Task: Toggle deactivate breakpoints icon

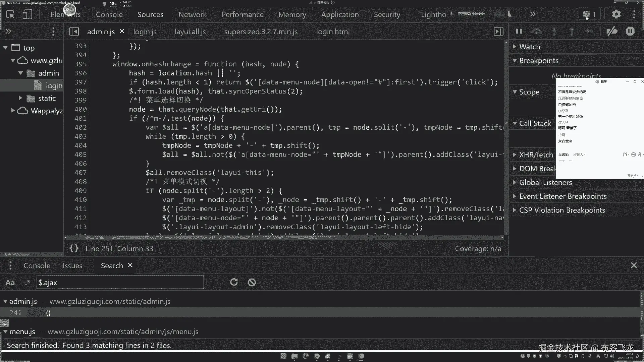Action: click(x=612, y=32)
